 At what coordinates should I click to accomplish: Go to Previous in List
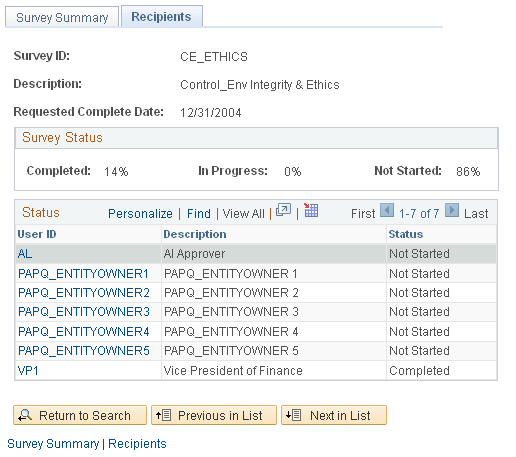[x=214, y=415]
